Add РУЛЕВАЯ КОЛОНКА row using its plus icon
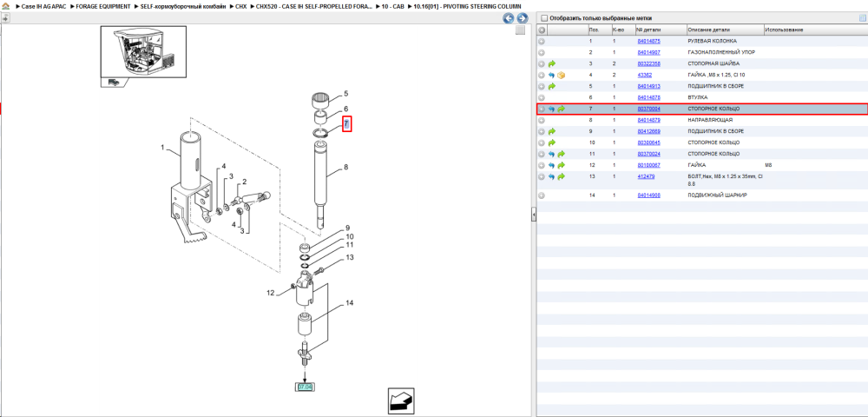 pyautogui.click(x=542, y=42)
